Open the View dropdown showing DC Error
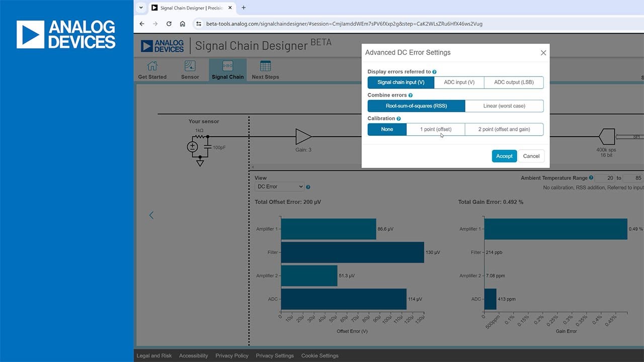 [x=280, y=187]
